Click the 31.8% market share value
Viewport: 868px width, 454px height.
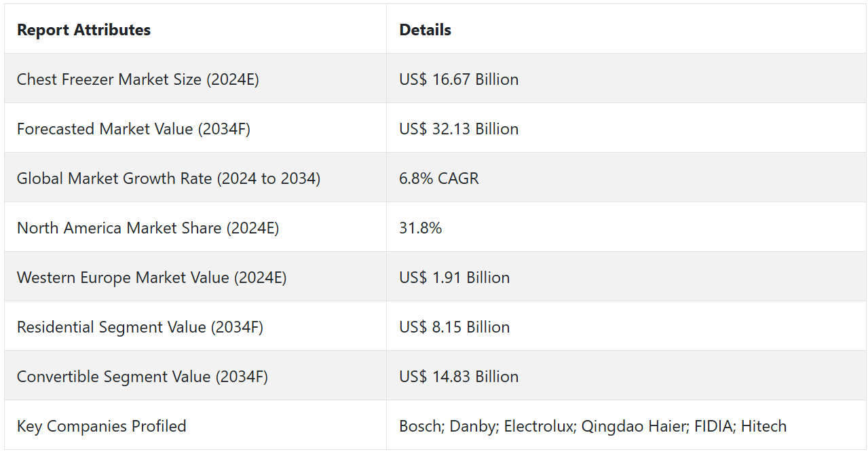click(421, 228)
